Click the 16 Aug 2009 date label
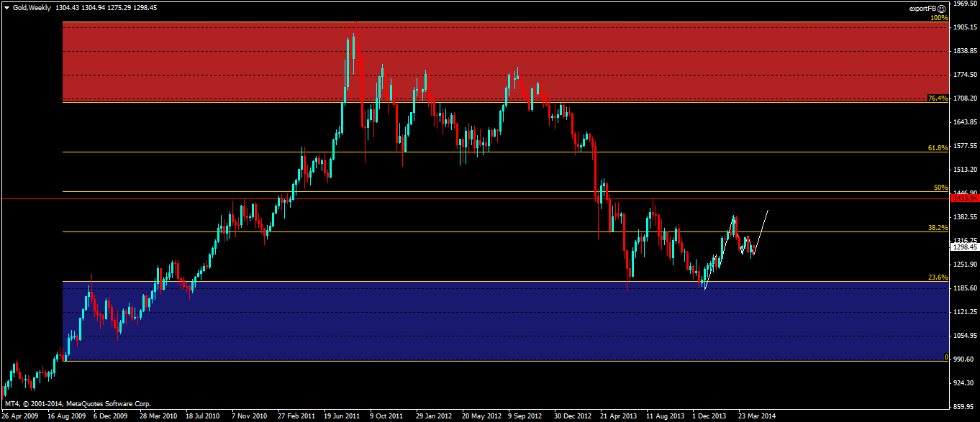This screenshot has height=422, width=980. pos(65,416)
